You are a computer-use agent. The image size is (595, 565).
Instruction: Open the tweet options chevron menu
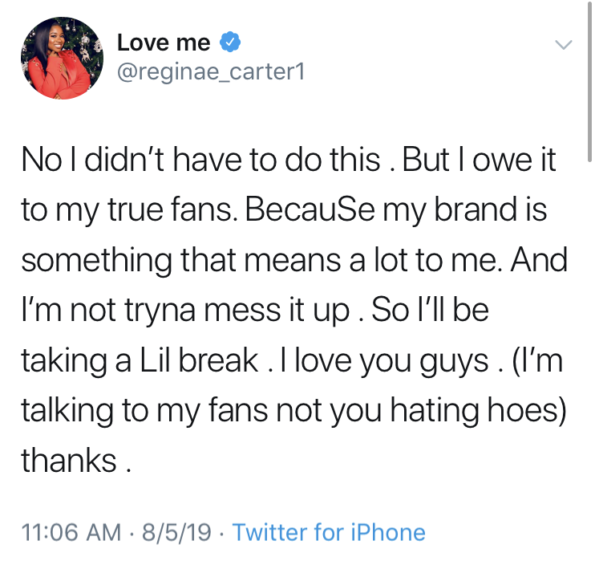(563, 44)
